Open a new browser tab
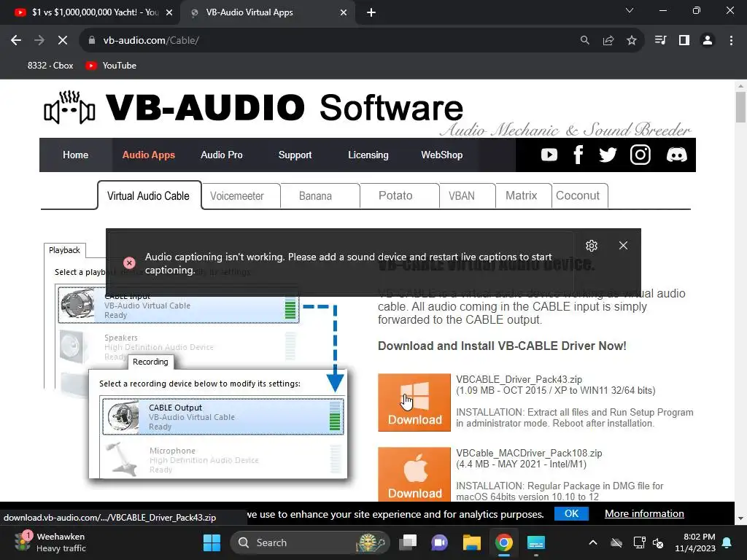The image size is (747, 560). [x=371, y=12]
